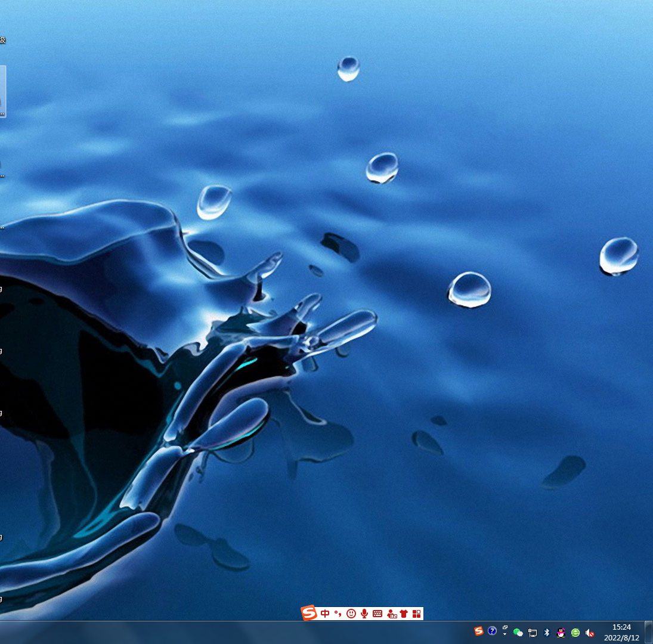Viewport: 653px width, 644px height.
Task: Click the Show Desktop strip beside the clock
Action: tap(648, 632)
